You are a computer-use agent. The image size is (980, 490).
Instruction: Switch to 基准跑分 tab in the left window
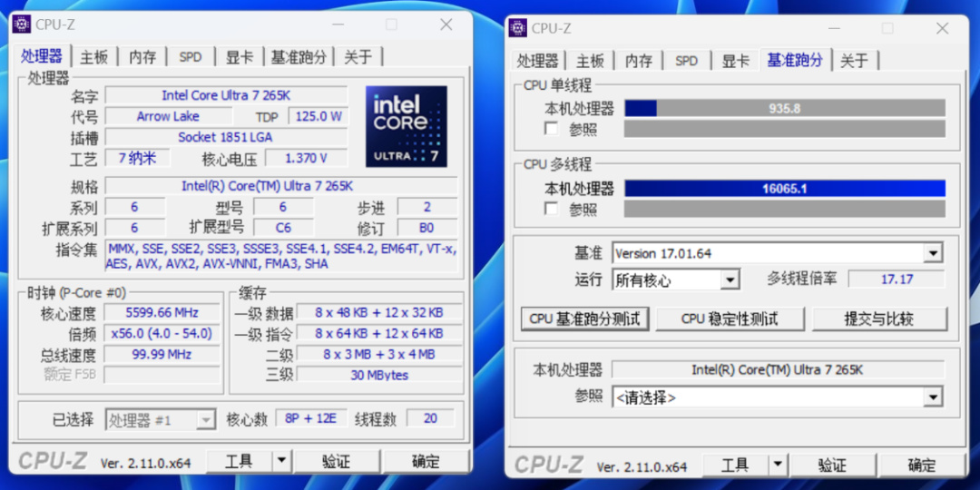point(299,57)
